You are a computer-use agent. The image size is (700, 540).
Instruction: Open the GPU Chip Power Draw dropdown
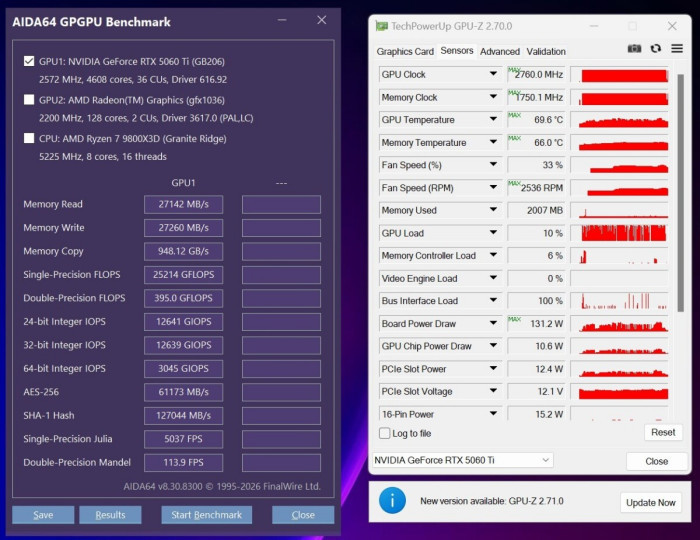tap(493, 345)
